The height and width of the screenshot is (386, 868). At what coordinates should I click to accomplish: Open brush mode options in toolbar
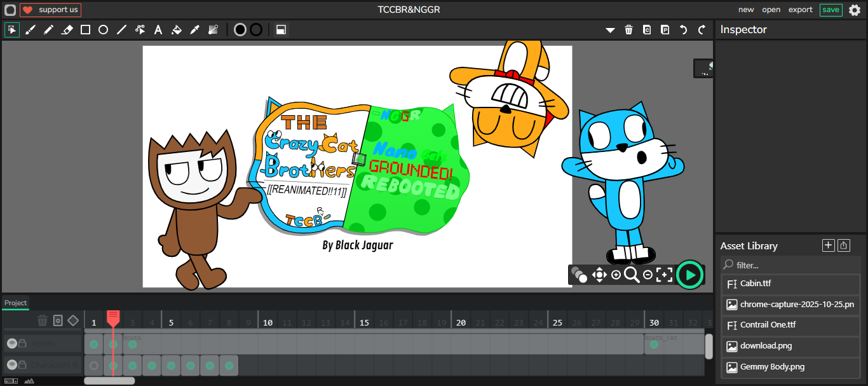coord(280,30)
